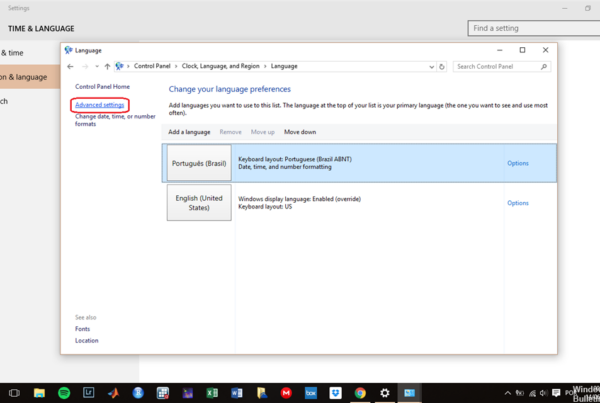This screenshot has width=600, height=403.
Task: Select Clock, Language, and Region breadcrumb
Action: (x=220, y=66)
